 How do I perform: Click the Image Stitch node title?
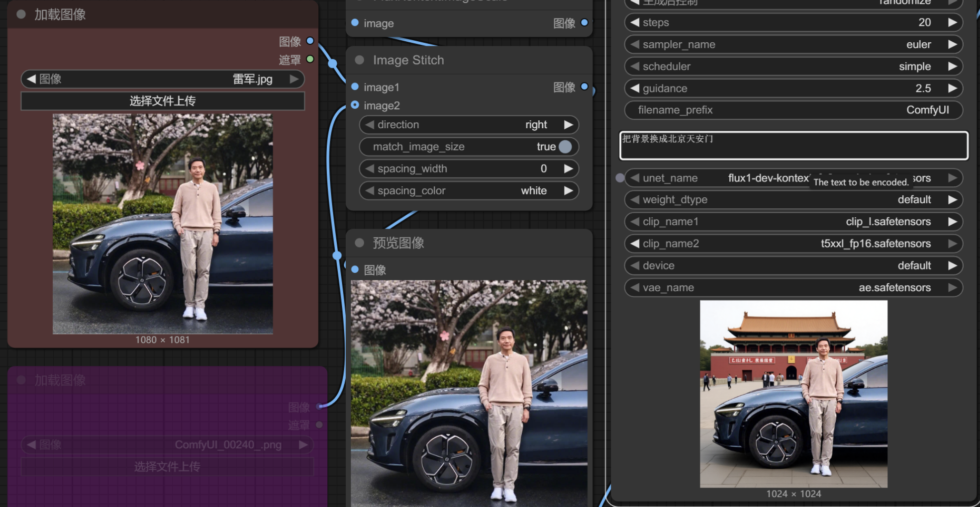408,60
